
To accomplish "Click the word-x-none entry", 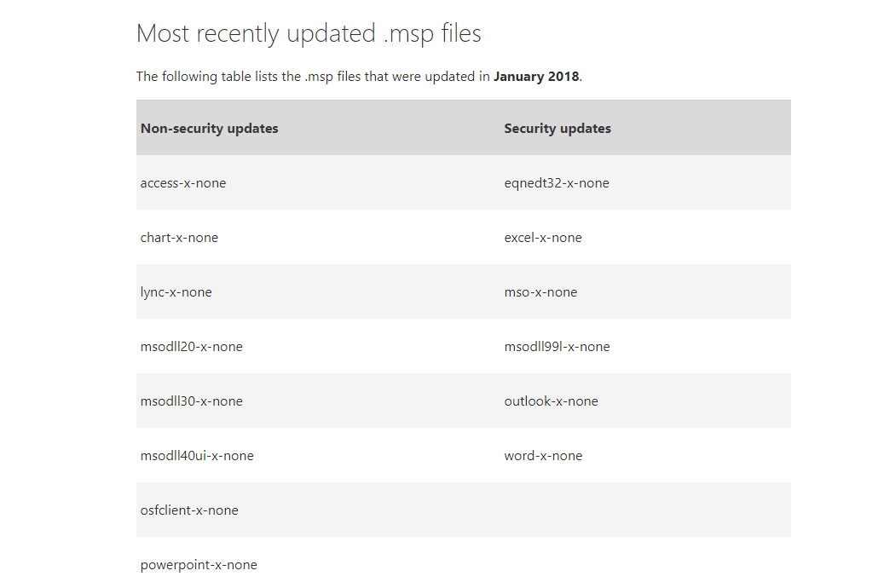I will (543, 456).
